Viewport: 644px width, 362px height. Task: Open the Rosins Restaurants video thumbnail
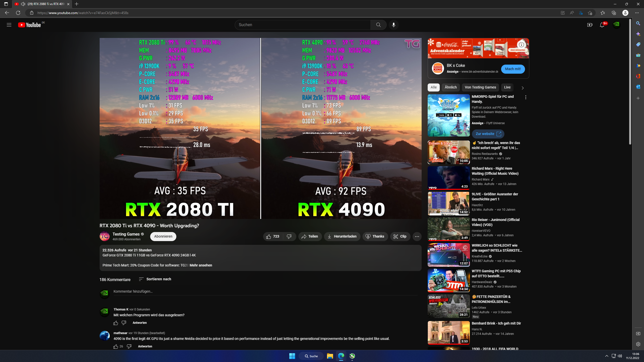449,152
